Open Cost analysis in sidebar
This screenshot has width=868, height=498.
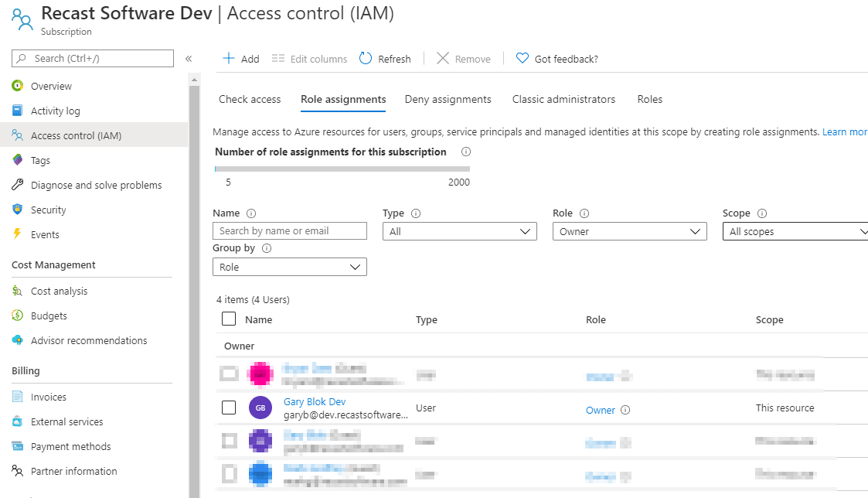point(59,291)
